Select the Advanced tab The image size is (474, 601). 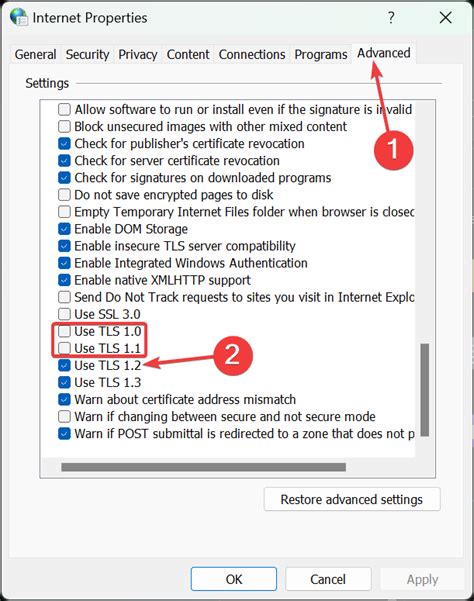384,53
